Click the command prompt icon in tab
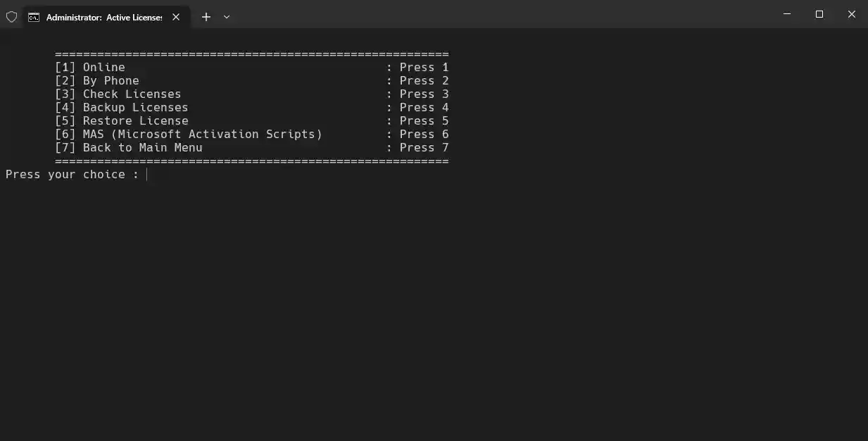The height and width of the screenshot is (441, 868). tap(34, 17)
